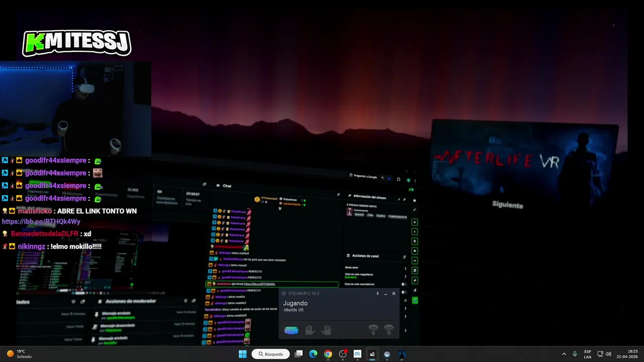
Task: Open the Afterlife VR game taskbar icon
Action: [401, 354]
